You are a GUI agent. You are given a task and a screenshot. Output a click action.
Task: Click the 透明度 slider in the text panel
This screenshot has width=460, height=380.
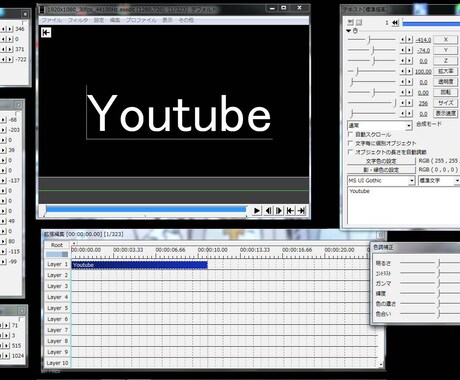[372, 82]
